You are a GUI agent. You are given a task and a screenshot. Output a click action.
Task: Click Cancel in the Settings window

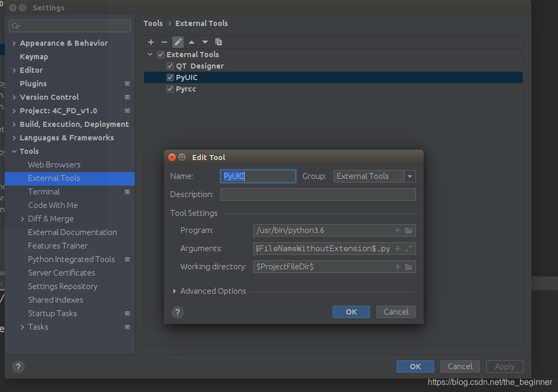coord(460,367)
